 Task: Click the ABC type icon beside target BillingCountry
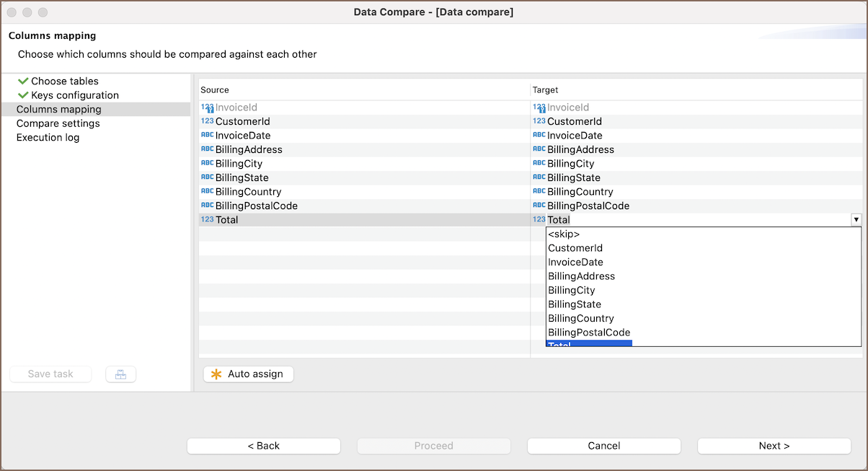tap(539, 191)
